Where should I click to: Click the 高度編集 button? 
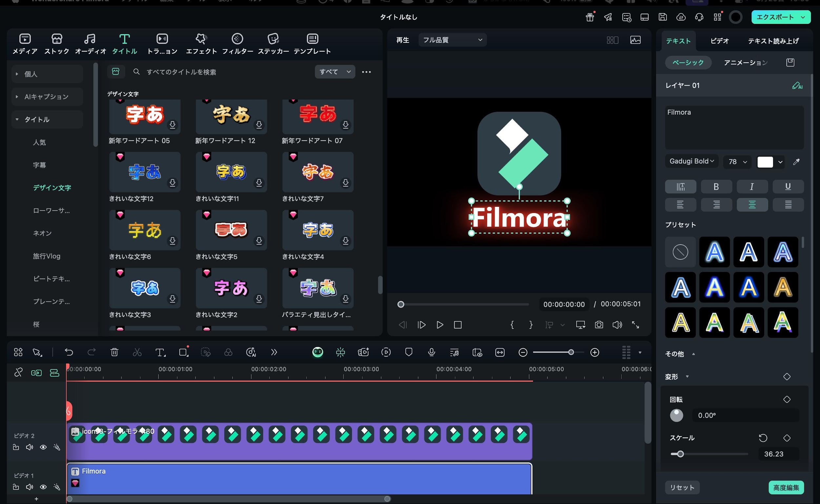786,487
